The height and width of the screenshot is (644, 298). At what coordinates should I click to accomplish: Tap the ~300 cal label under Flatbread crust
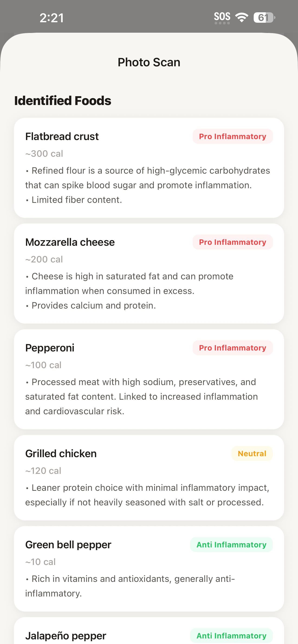tap(44, 153)
